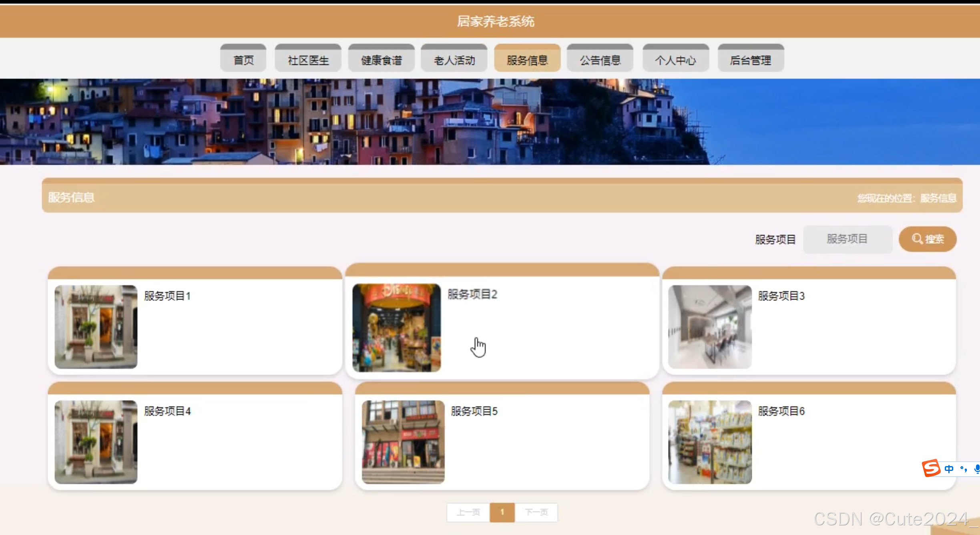Click the Sogou input method S icon
This screenshot has height=535, width=980.
[931, 468]
